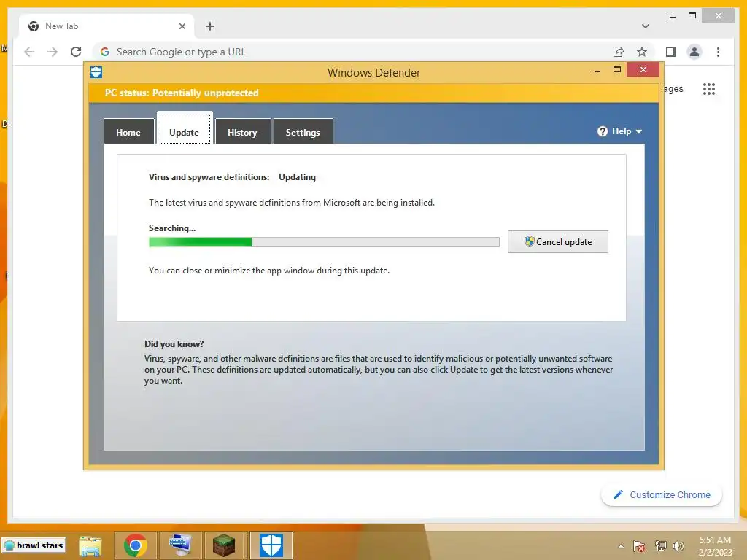Click the network tray icon
This screenshot has width=747, height=560.
[x=661, y=546]
